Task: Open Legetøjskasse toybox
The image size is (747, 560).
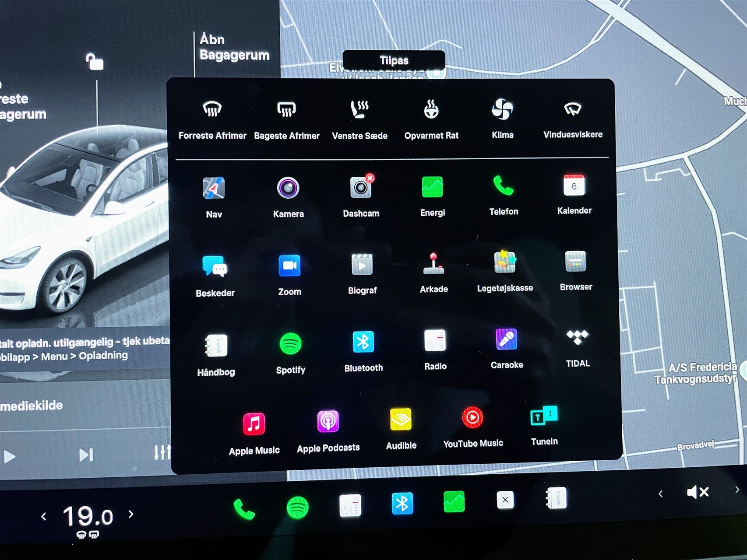Action: click(x=505, y=271)
